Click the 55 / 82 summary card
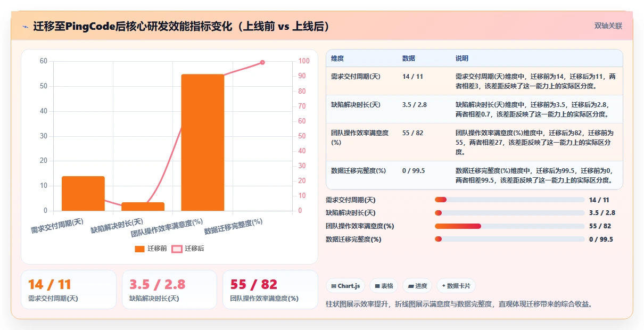644x330 pixels. point(270,290)
